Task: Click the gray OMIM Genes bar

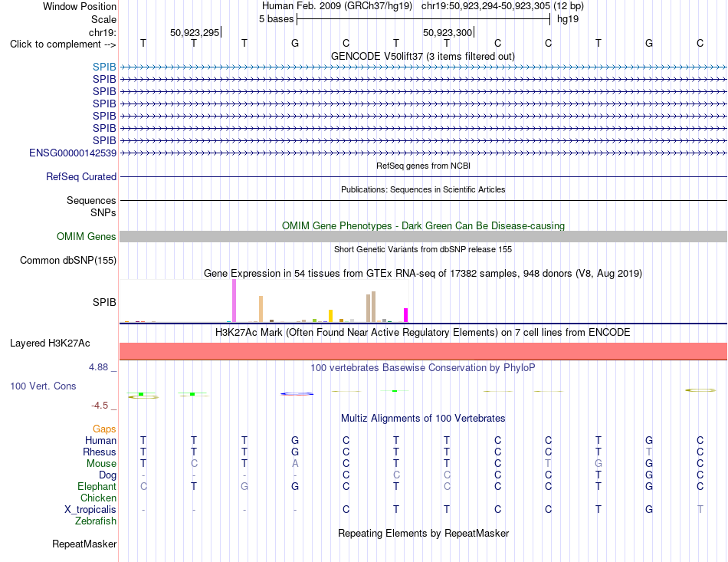Action: (423, 236)
